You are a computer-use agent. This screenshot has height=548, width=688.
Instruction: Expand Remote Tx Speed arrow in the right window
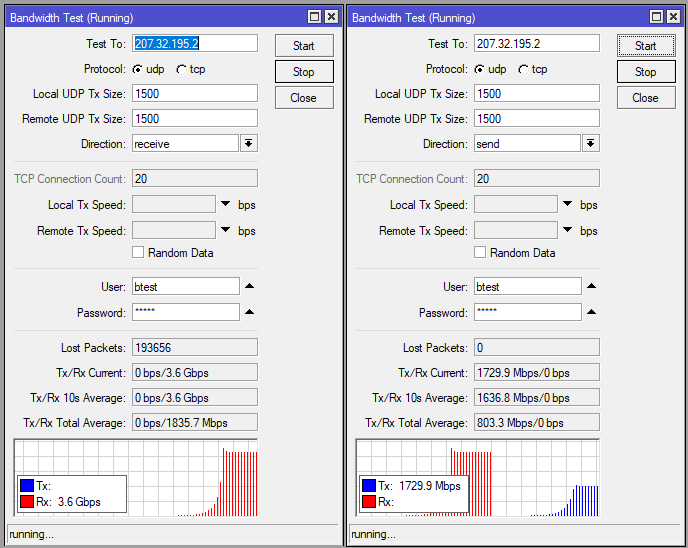567,229
